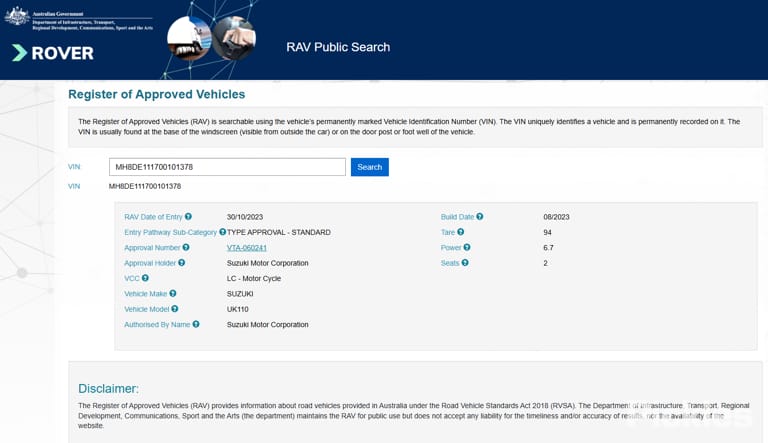Click the Power help icon
Image resolution: width=768 pixels, height=443 pixels.
pos(467,247)
